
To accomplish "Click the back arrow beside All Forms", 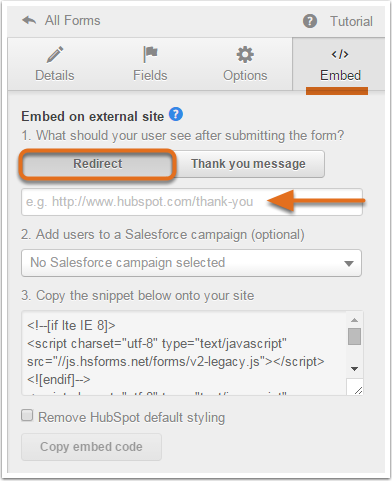I will click(29, 21).
